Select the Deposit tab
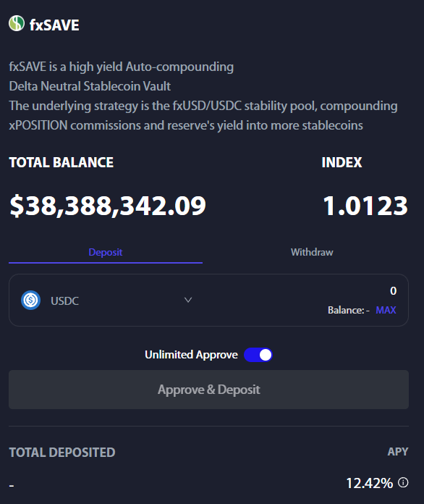424x504 pixels. tap(106, 252)
